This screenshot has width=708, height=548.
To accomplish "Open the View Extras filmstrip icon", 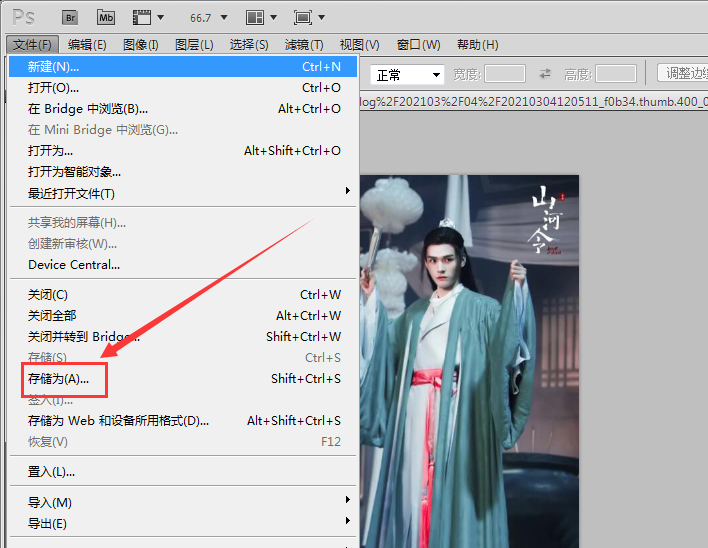I will point(141,18).
